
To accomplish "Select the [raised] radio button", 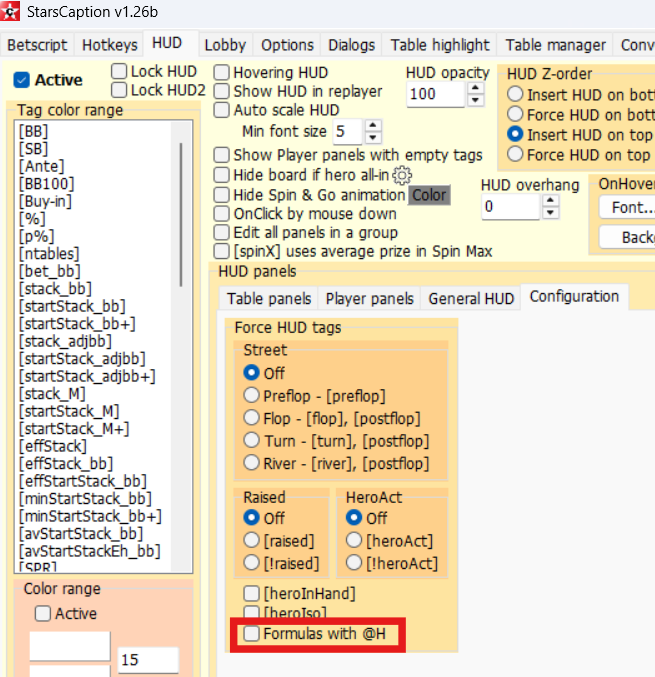I will 252,541.
